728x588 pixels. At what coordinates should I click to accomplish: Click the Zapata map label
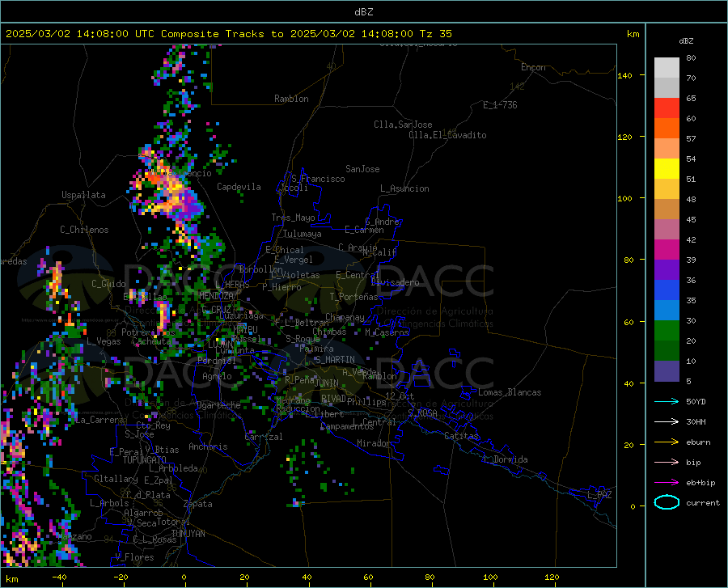point(198,504)
